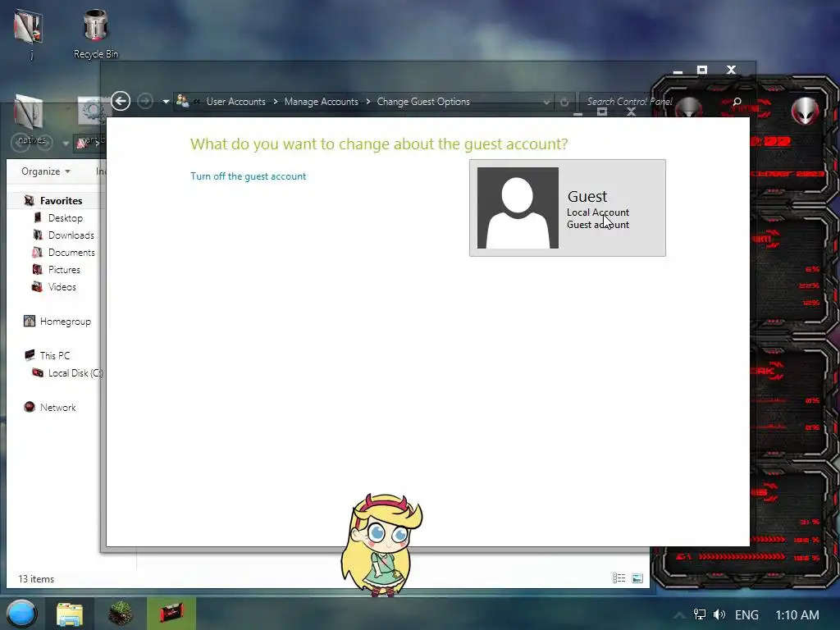Click the 13 items status text
Screen dimensions: 840x630
[x=36, y=579]
